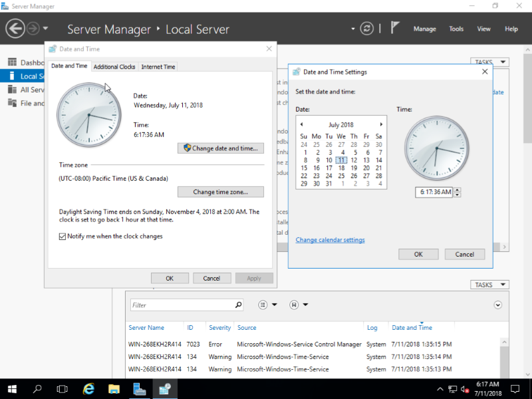The height and width of the screenshot is (399, 532).
Task: Sort events by Source column
Action: (x=247, y=328)
